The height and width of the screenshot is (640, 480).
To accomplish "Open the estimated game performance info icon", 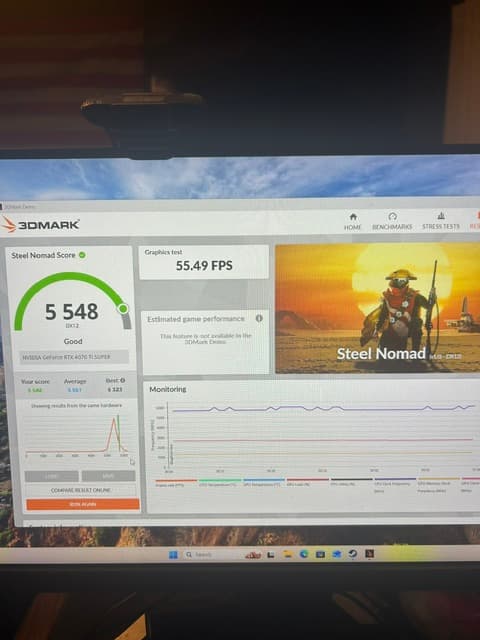I will (x=259, y=318).
